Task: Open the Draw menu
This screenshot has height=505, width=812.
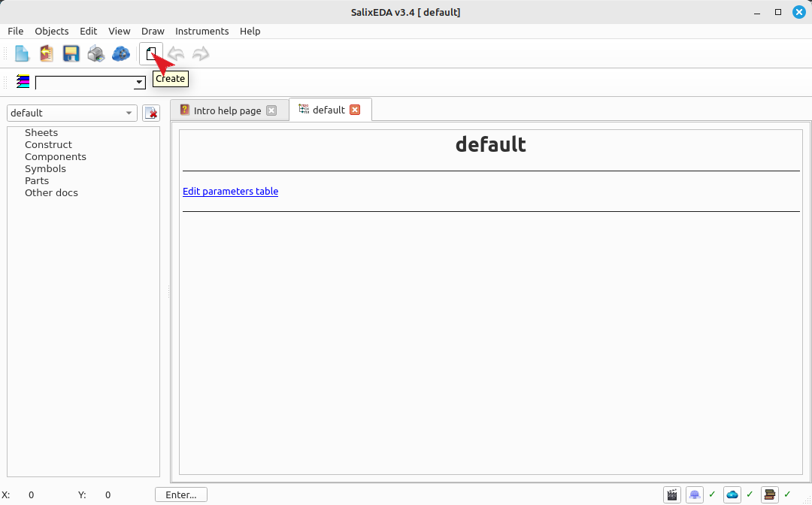Action: (153, 31)
